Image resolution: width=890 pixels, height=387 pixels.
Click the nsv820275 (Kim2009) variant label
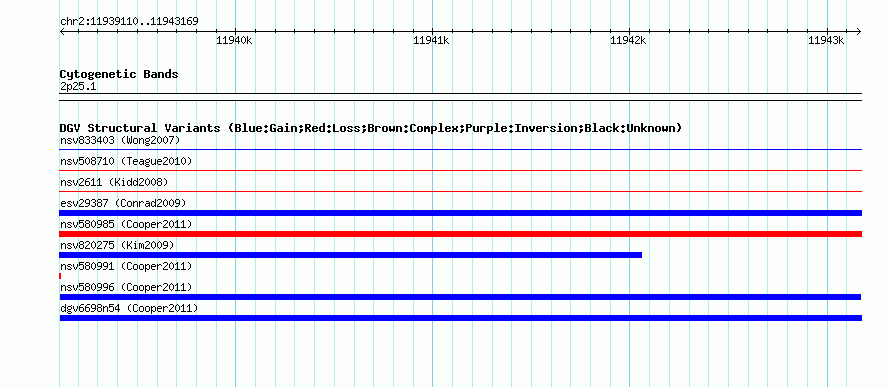coord(117,245)
